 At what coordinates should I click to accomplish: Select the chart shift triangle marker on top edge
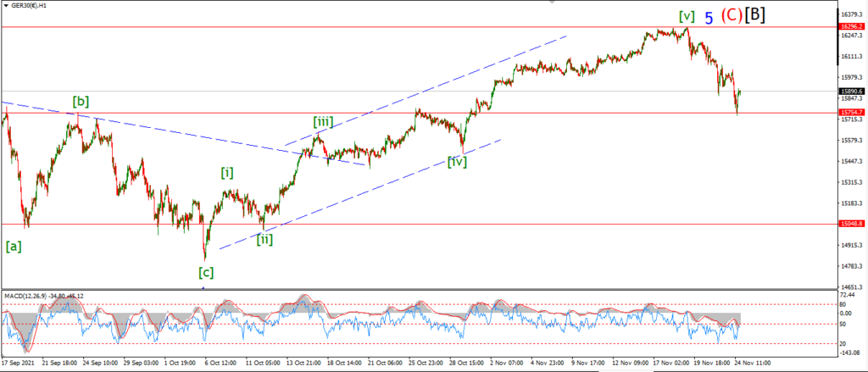point(551,3)
